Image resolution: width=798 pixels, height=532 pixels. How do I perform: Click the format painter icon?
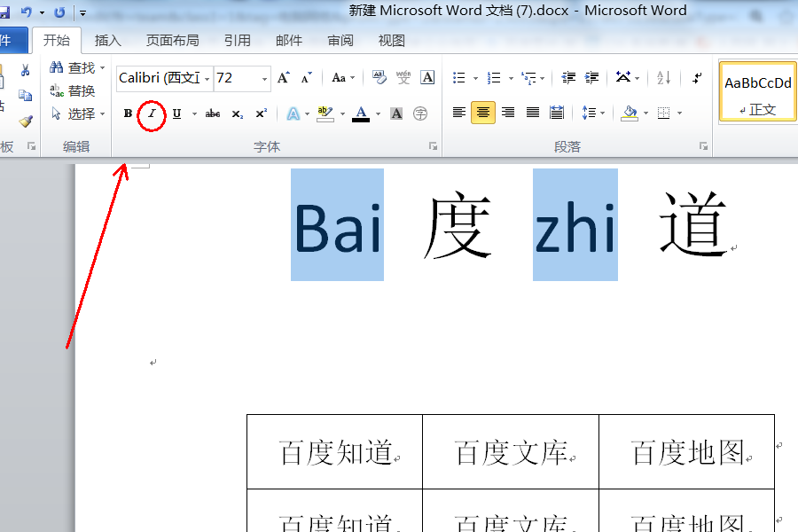26,121
